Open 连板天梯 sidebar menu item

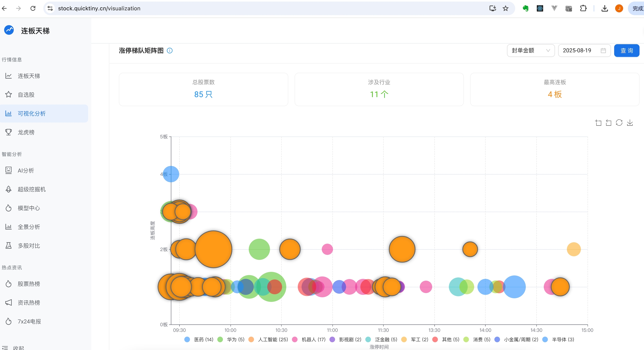click(44, 76)
